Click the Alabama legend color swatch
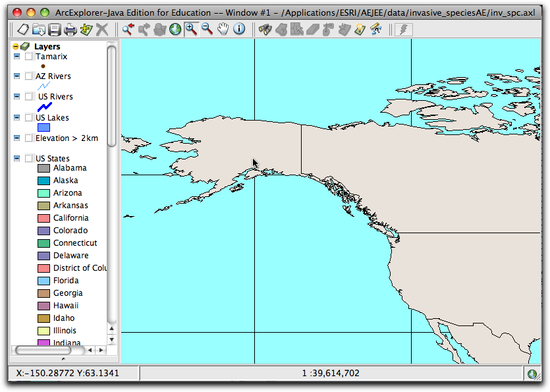550x392 pixels. (43, 168)
